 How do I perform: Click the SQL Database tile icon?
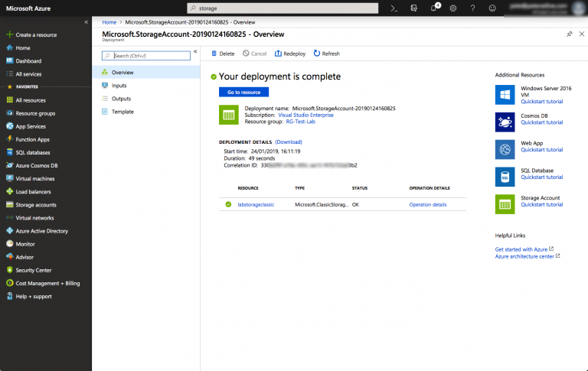point(505,177)
